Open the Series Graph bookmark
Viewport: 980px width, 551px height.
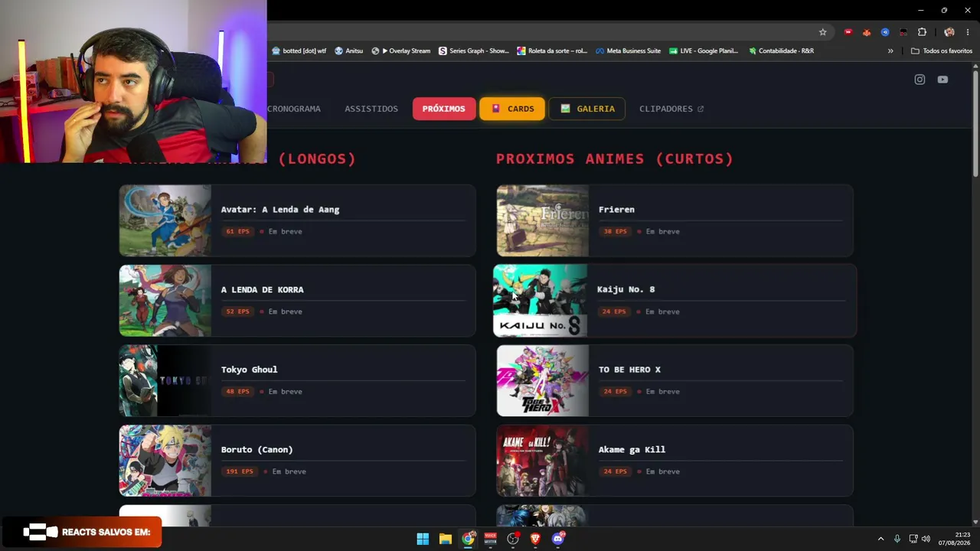click(x=474, y=51)
